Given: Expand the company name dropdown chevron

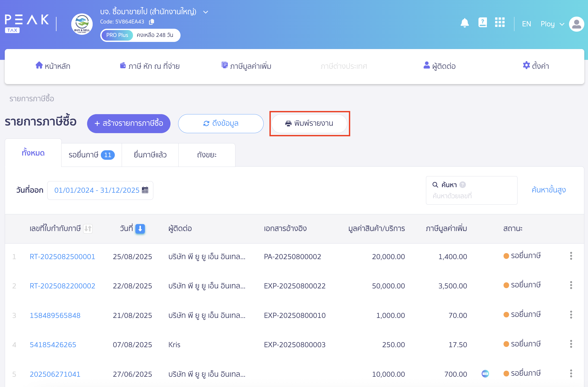Looking at the screenshot, I should click(206, 12).
